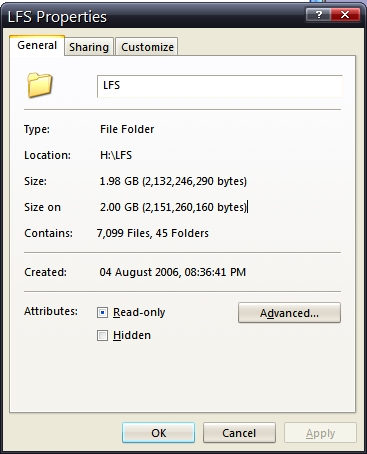367x454 pixels.
Task: Click the Attributes: label
Action: (51, 311)
